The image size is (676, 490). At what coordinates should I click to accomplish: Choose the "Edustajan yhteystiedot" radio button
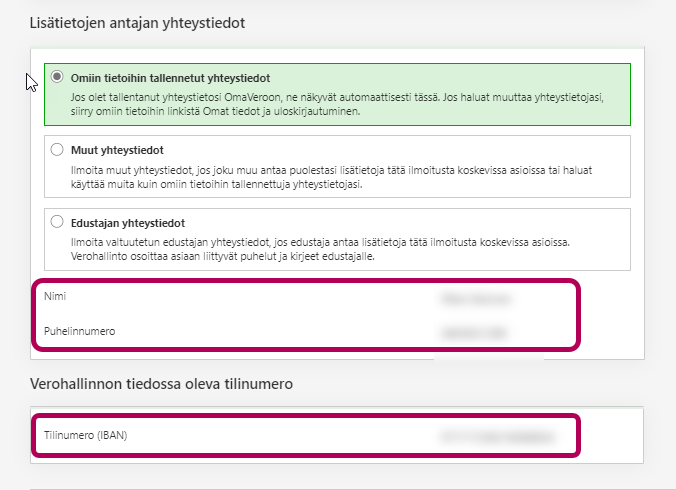click(x=57, y=222)
